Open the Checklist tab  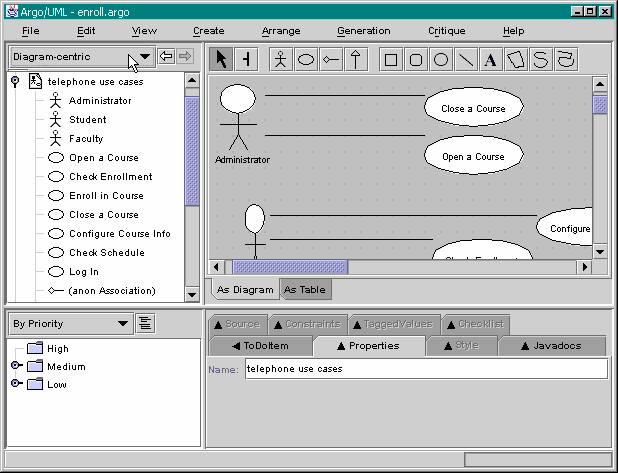coord(476,324)
